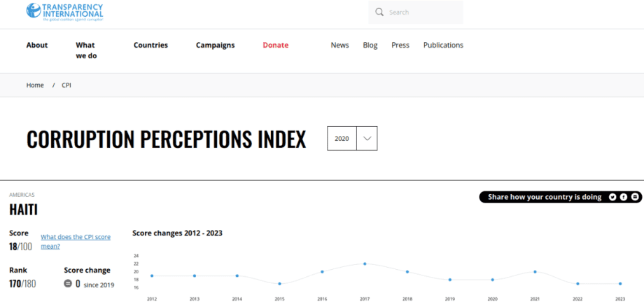Click the Score changes 2012 - 2023 title
The height and width of the screenshot is (307, 644).
click(x=177, y=233)
